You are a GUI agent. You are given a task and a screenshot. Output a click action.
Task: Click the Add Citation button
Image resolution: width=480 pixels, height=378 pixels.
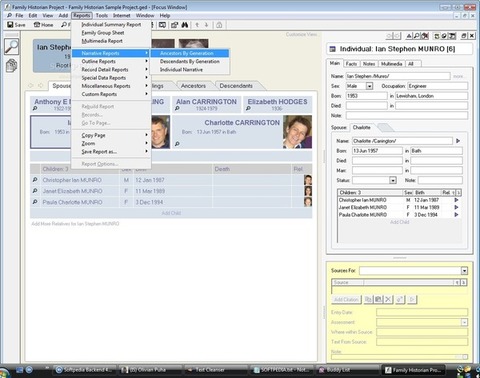tap(346, 299)
